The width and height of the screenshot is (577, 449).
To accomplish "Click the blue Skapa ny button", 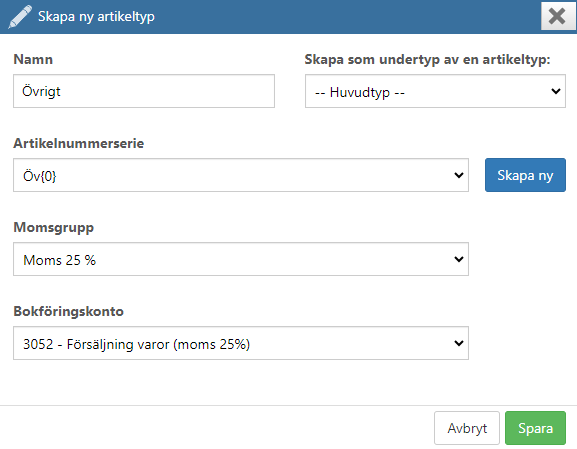I will pyautogui.click(x=525, y=175).
